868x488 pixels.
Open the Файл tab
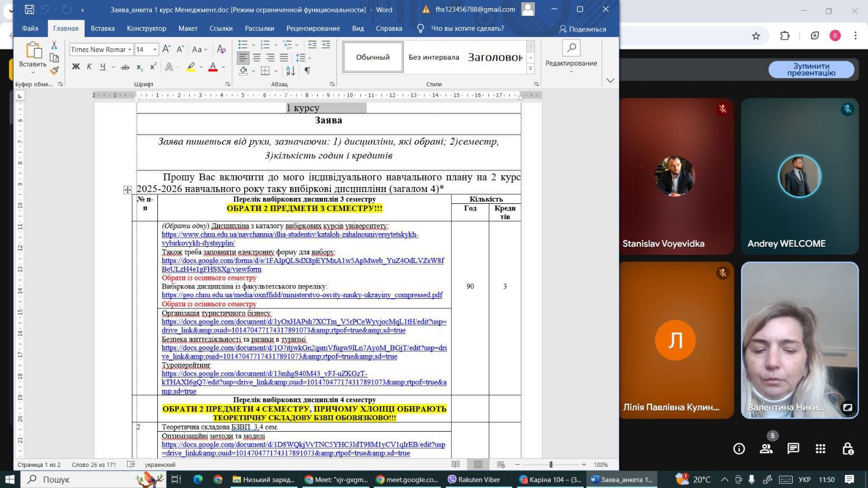[30, 28]
